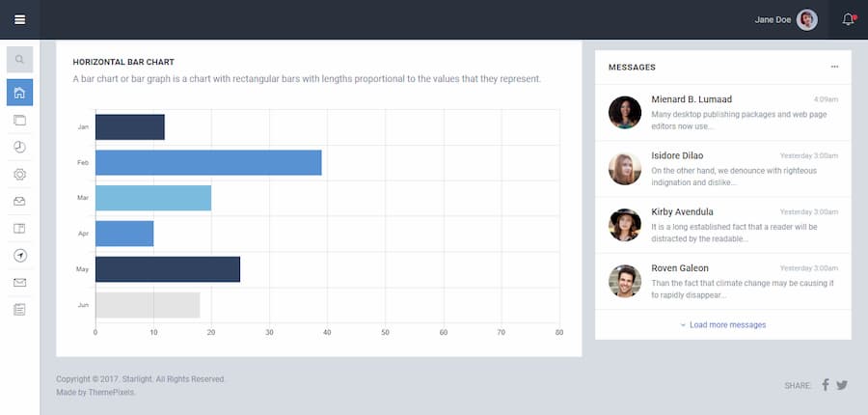The height and width of the screenshot is (415, 868).
Task: Click the Feb bar in the chart
Action: [x=208, y=162]
